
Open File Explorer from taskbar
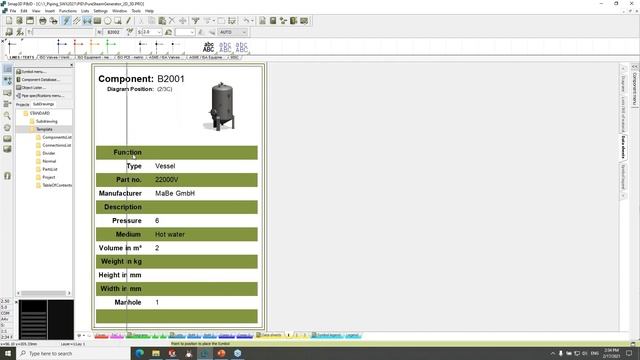[x=156, y=353]
